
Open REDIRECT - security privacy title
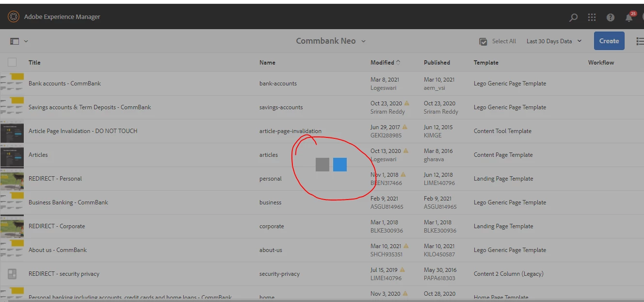point(64,274)
